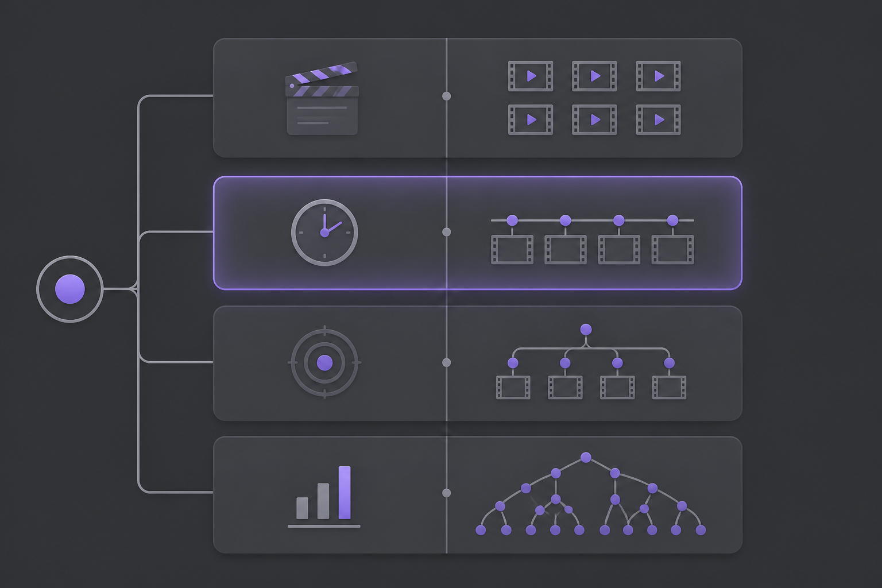Viewport: 882px width, 588px height.
Task: Select the third marker on the clock card timeline
Action: click(618, 220)
